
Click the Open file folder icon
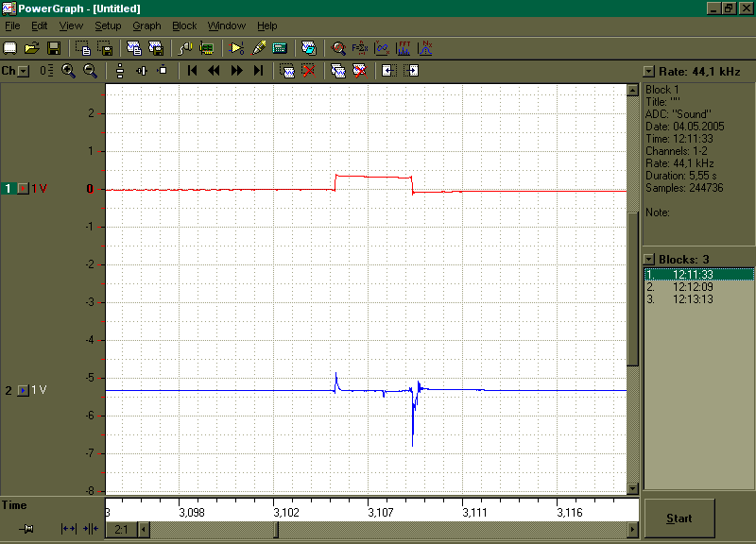point(32,48)
